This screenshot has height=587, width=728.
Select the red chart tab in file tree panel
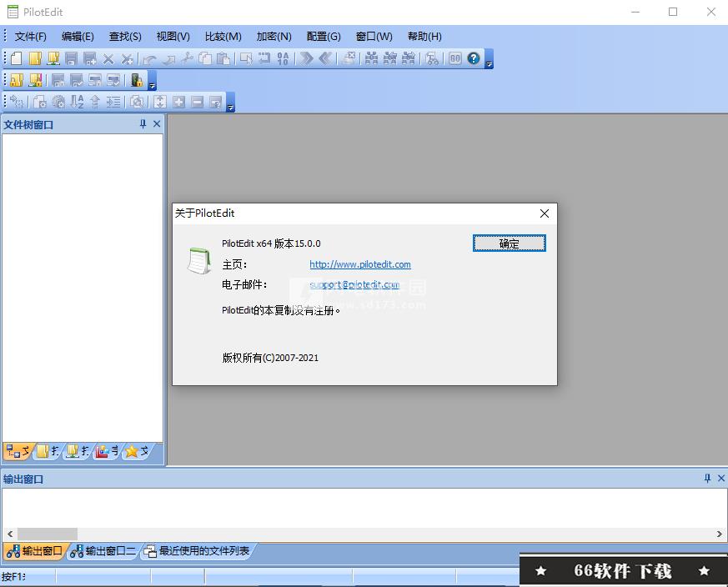(x=106, y=451)
